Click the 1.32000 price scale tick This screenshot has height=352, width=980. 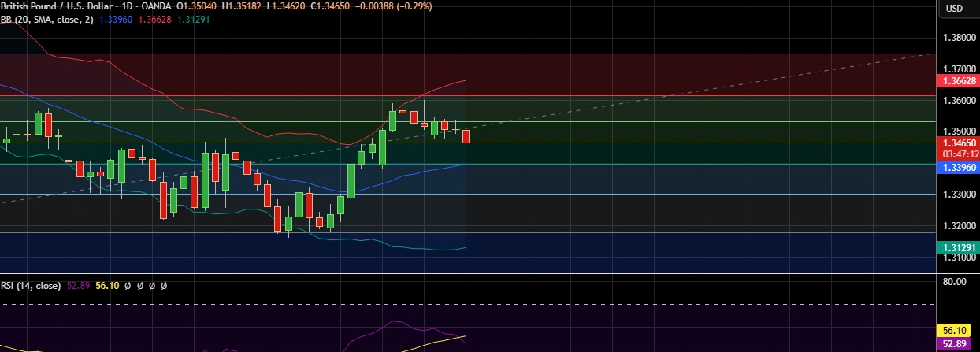[959, 225]
